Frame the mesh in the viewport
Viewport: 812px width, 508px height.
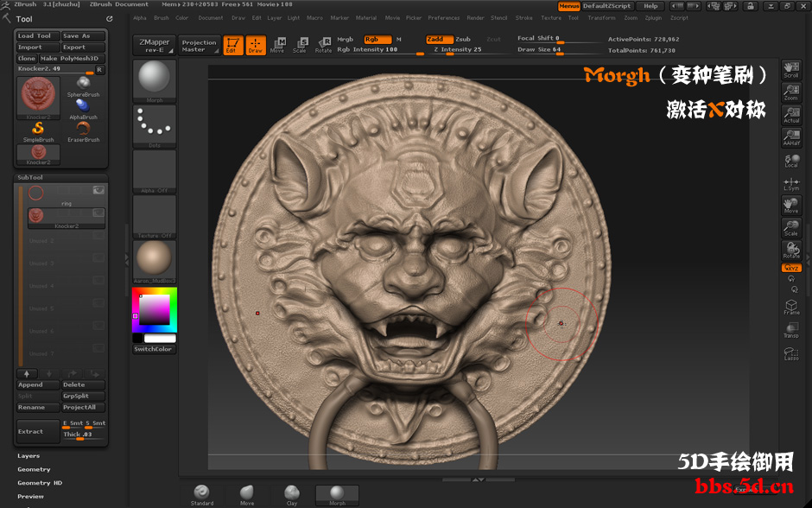[790, 307]
